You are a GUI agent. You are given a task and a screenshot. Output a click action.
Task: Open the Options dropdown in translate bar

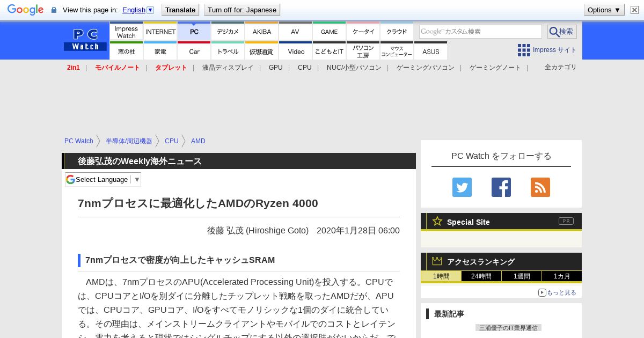pyautogui.click(x=604, y=10)
